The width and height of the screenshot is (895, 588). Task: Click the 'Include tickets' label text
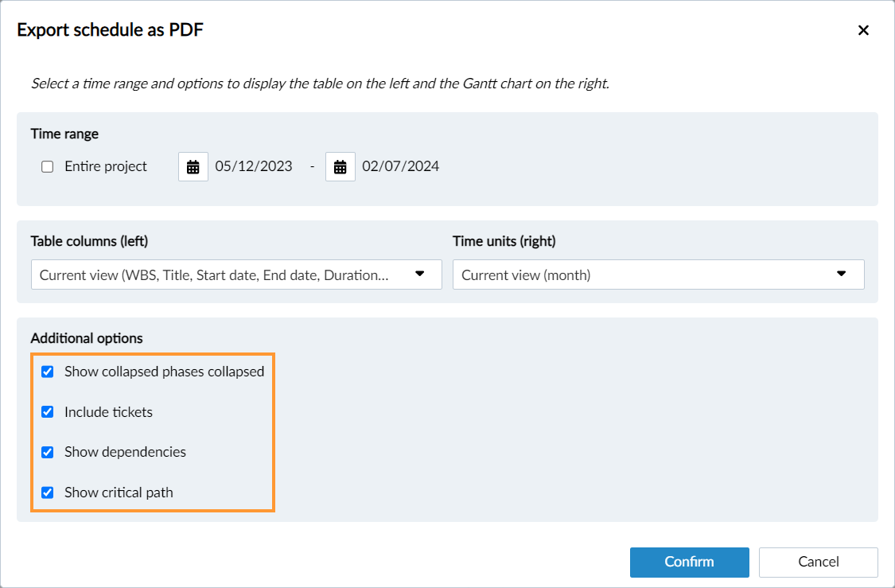[x=108, y=412]
